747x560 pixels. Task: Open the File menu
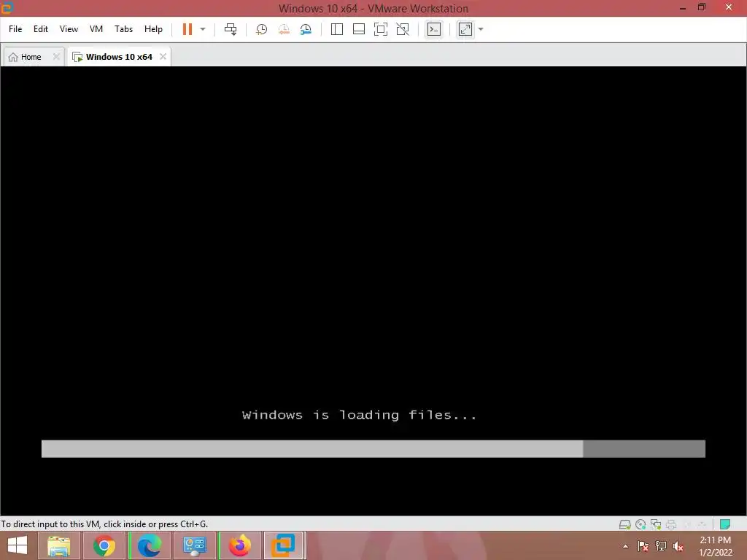pos(15,29)
